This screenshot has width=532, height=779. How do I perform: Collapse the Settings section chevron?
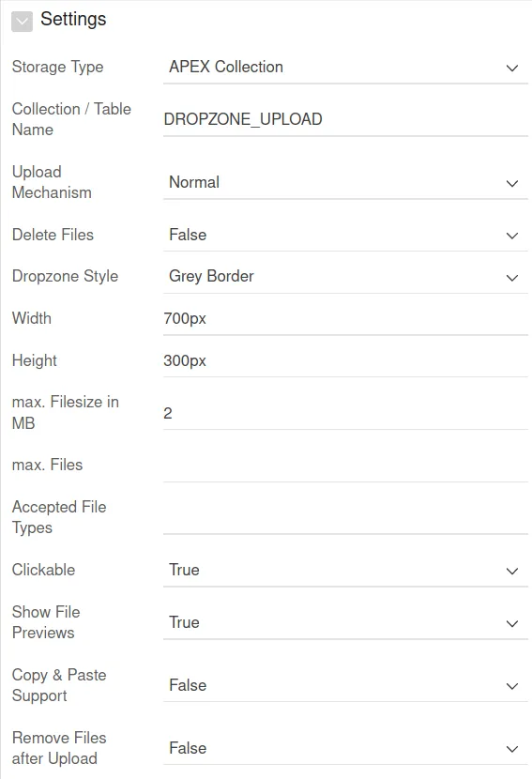pos(22,22)
